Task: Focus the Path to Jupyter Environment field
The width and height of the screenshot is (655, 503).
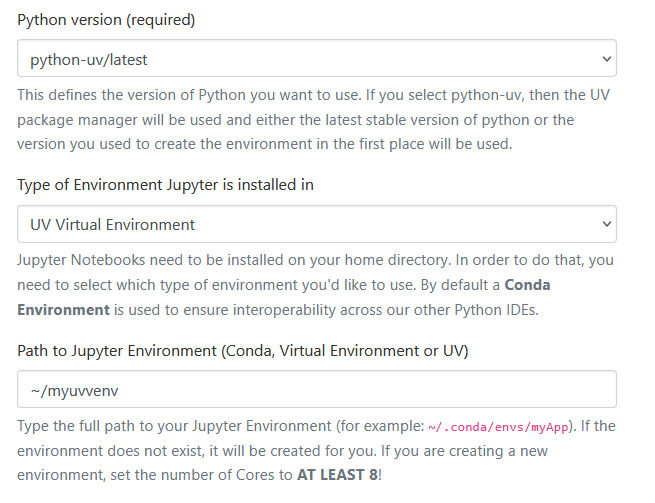Action: click(x=316, y=390)
